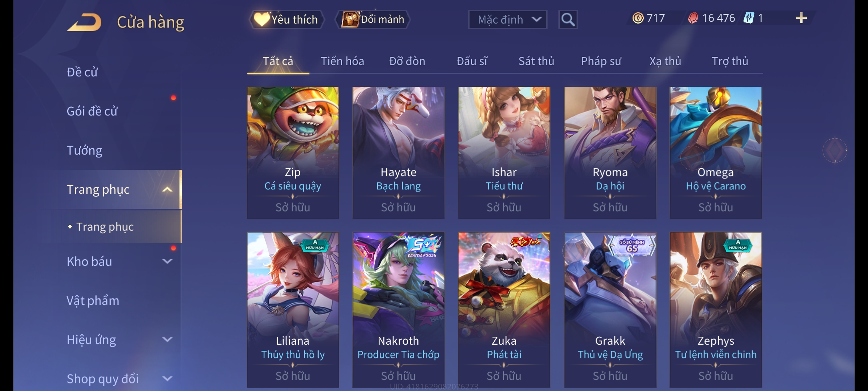Screen dimensions: 868x391
Task: Select the Pháp sư tab
Action: point(601,61)
